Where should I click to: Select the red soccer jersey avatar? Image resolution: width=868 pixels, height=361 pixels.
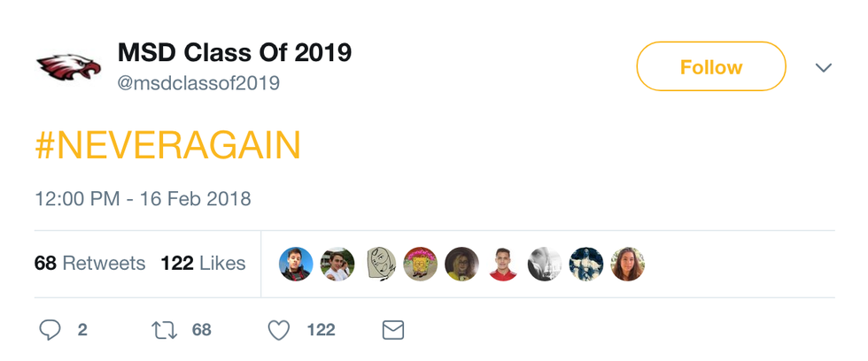[x=503, y=264]
